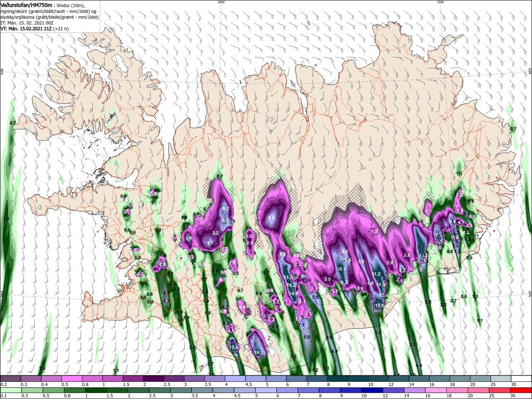Click the 2.7 precipitation value near the south coast
Screen dimensions: 532x399
210,364
